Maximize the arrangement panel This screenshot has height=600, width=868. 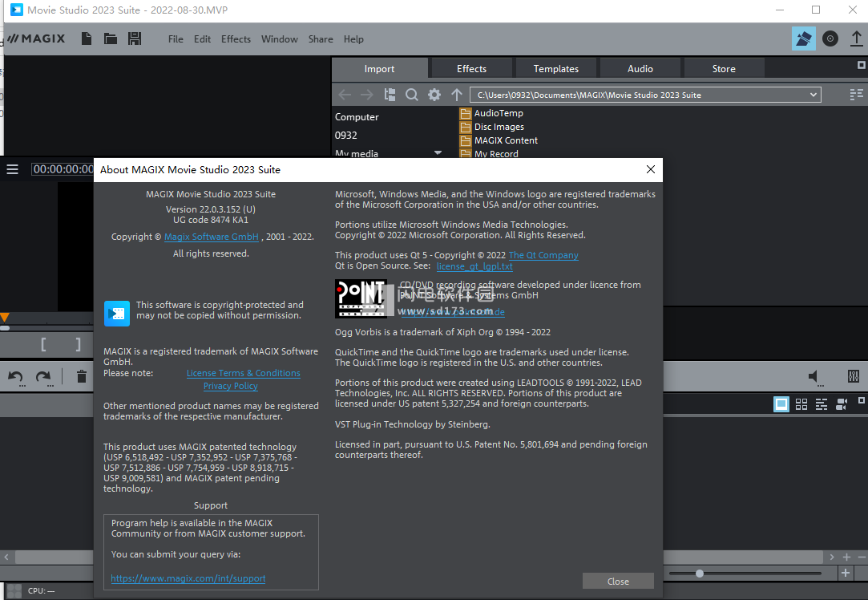[862, 400]
